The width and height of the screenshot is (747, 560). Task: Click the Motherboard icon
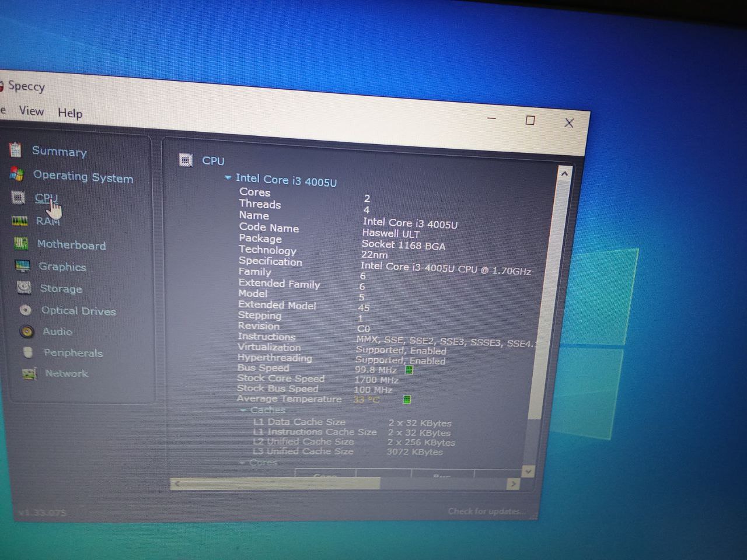pyautogui.click(x=21, y=244)
